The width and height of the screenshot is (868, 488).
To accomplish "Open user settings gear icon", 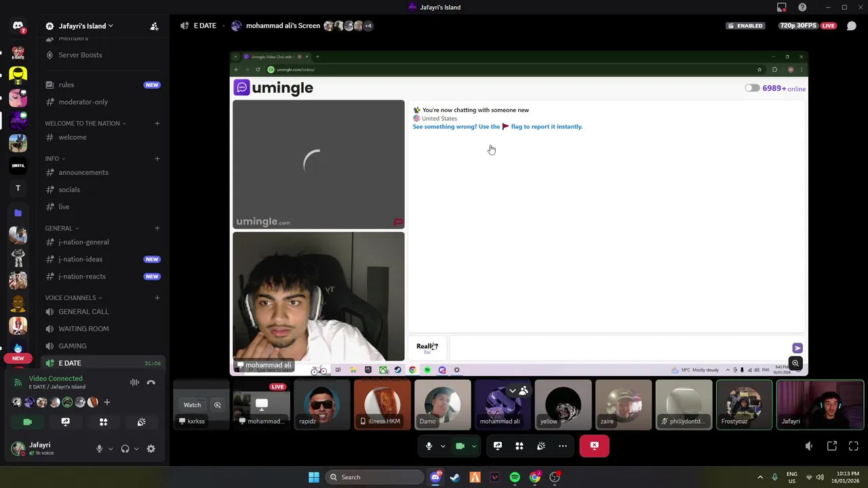I will [151, 449].
